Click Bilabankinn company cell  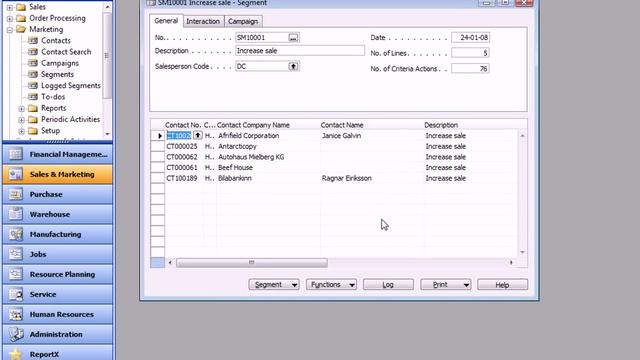(x=268, y=178)
